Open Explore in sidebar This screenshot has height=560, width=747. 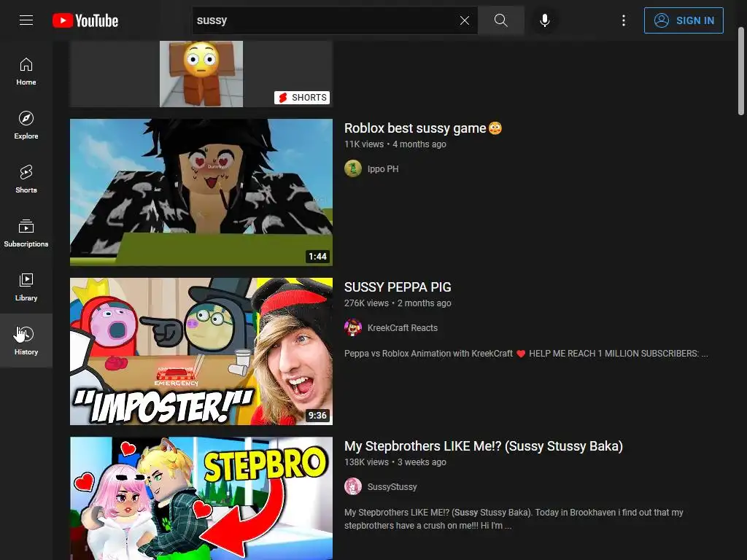point(26,125)
